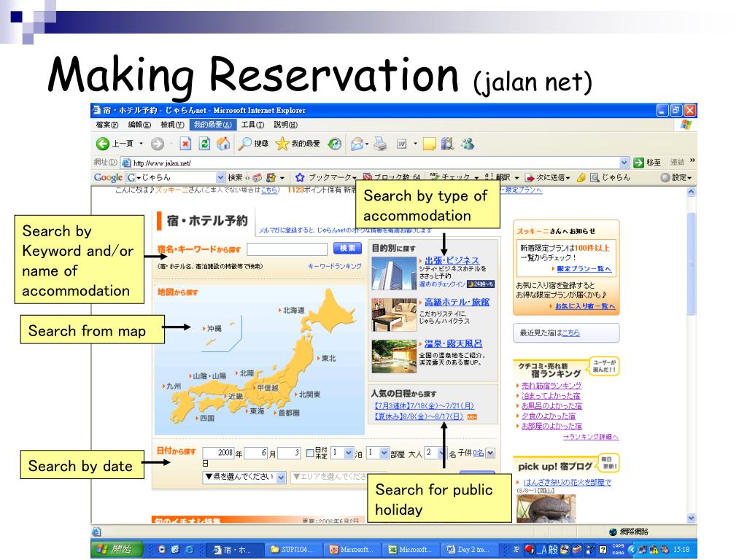
Task: Open Windows Start button
Action: point(117,549)
